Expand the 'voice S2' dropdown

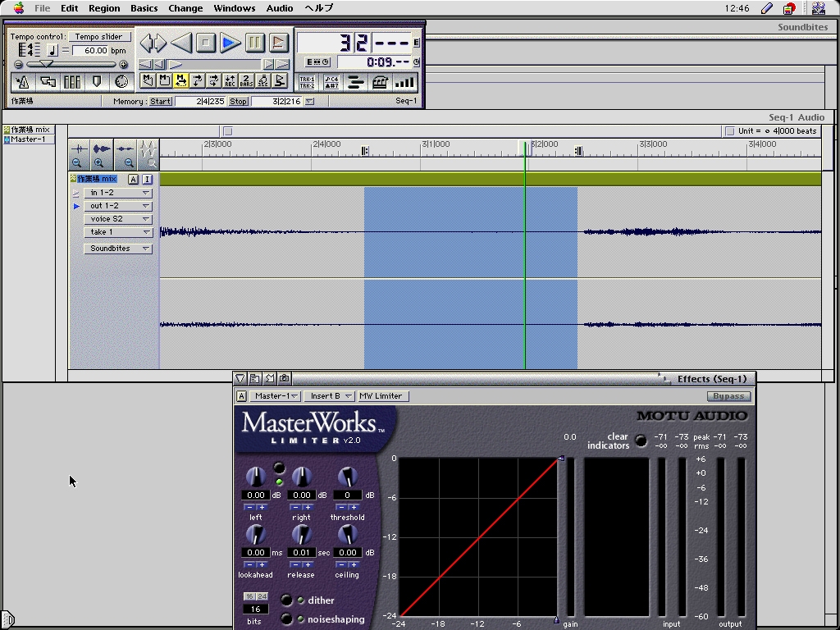pyautogui.click(x=118, y=219)
